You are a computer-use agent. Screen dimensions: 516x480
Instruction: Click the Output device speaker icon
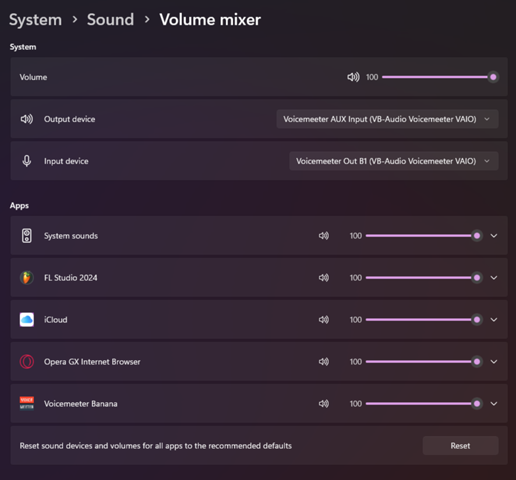click(27, 119)
